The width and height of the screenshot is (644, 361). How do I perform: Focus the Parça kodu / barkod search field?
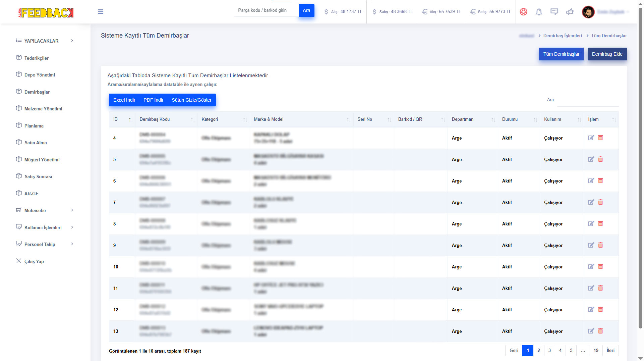(x=267, y=10)
